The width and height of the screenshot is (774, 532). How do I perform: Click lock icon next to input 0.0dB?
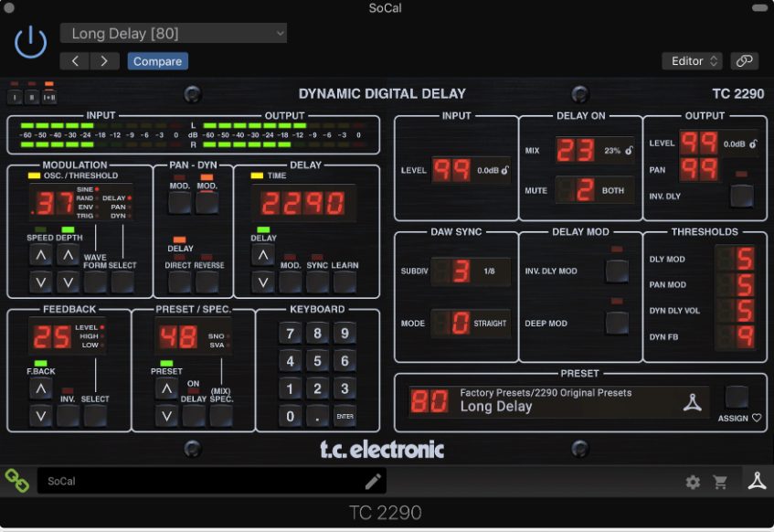[505, 170]
